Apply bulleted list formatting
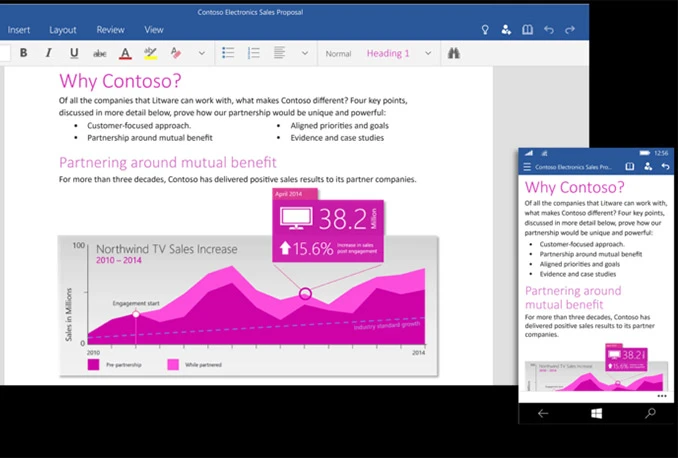The height and width of the screenshot is (458, 678). coord(228,53)
